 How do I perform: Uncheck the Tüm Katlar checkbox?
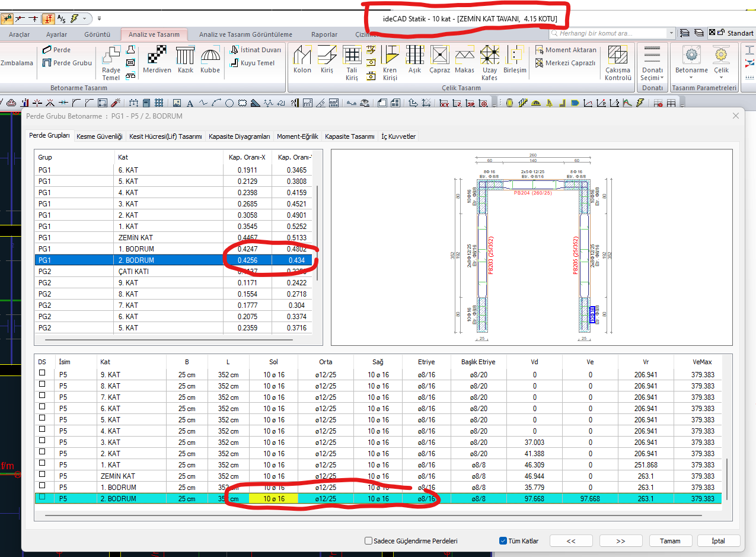503,541
